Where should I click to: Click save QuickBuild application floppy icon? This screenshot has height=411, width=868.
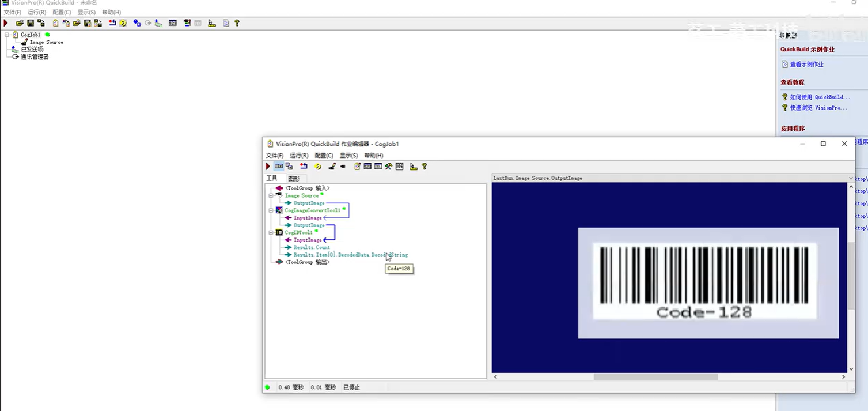pos(31,23)
